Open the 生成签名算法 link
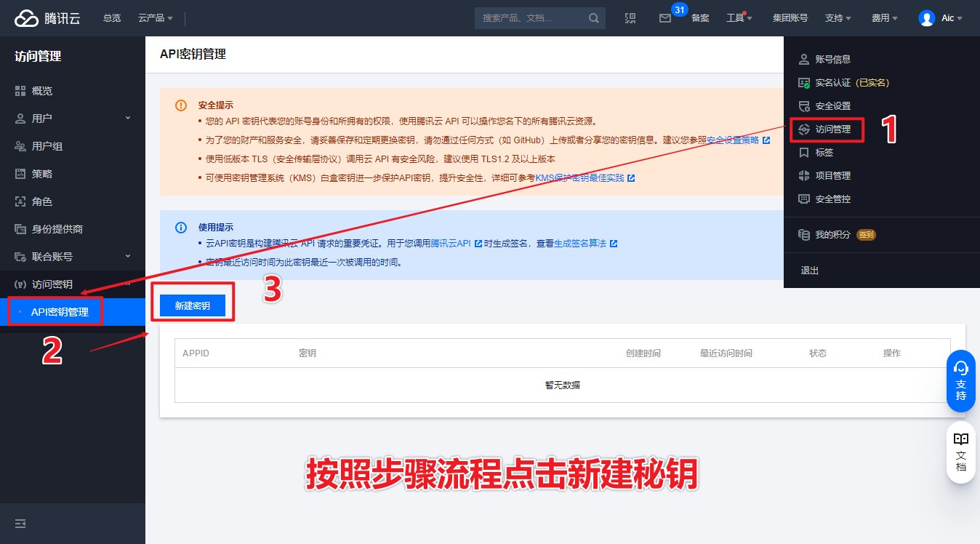Screen dimensions: 980x544 [x=580, y=244]
